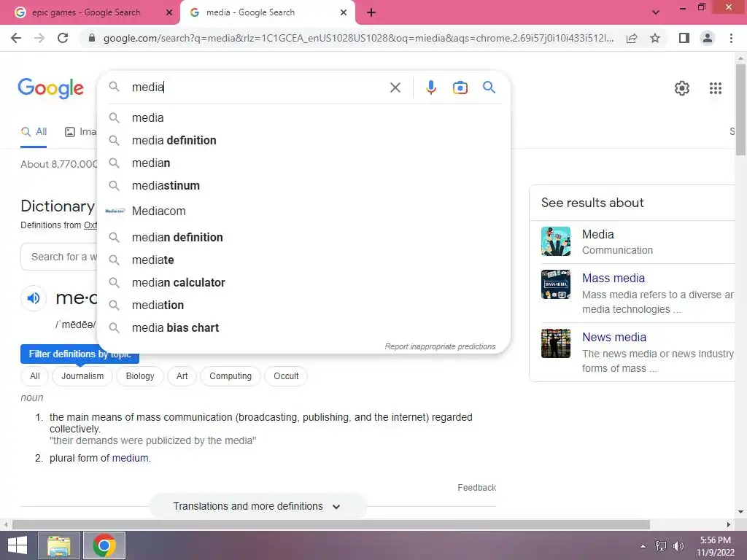Screen dimensions: 747x560
Task: Filter definitions by 'All' chip
Action: click(x=35, y=376)
